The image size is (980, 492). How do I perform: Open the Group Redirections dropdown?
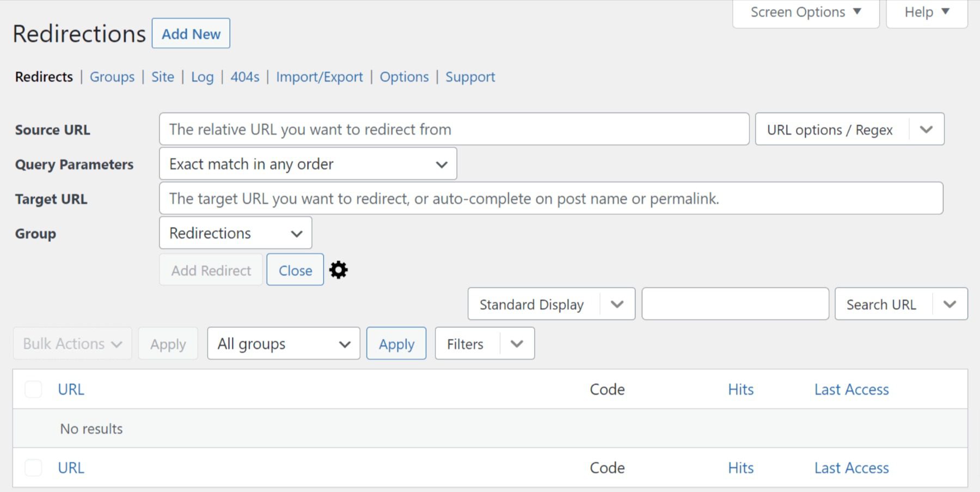235,233
